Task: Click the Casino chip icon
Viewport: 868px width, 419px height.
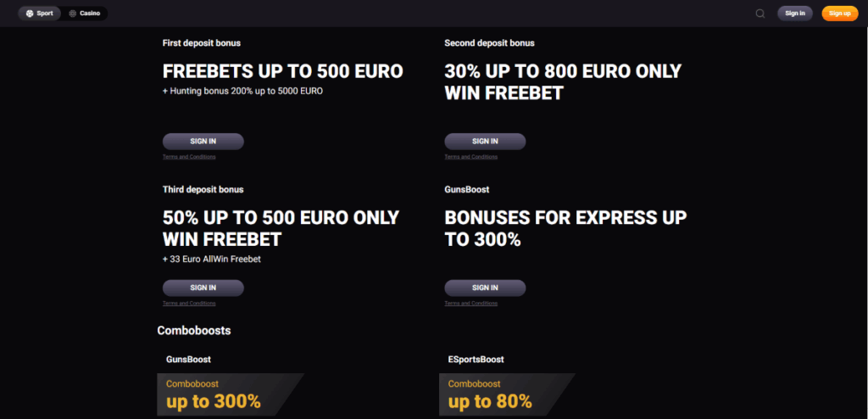Action: pos(73,14)
